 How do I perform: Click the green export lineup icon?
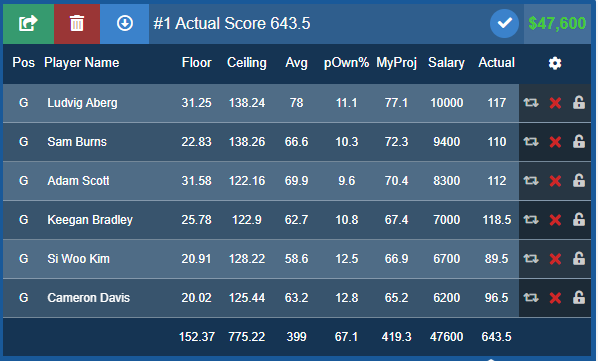28,24
